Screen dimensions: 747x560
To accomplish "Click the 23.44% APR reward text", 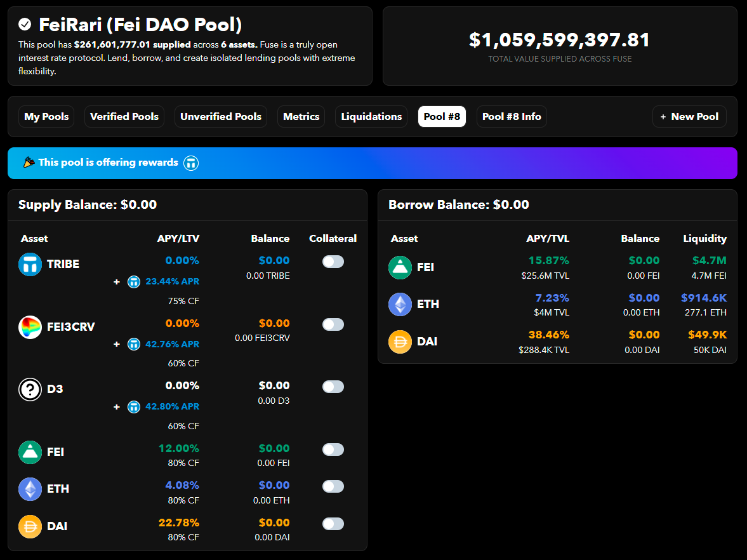I will click(x=173, y=282).
